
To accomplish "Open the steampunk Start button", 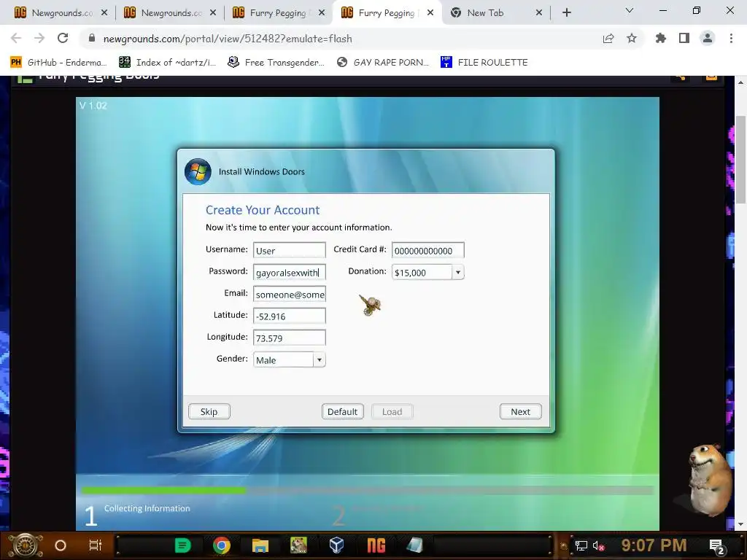I will (26, 545).
